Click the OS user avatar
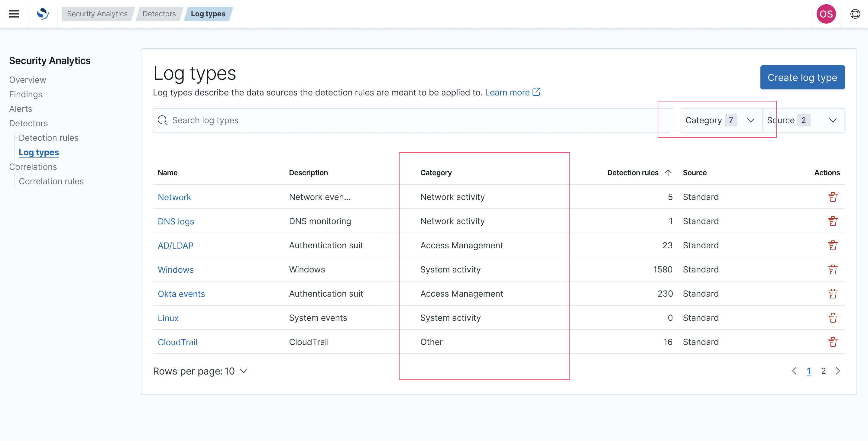868x441 pixels. (826, 14)
